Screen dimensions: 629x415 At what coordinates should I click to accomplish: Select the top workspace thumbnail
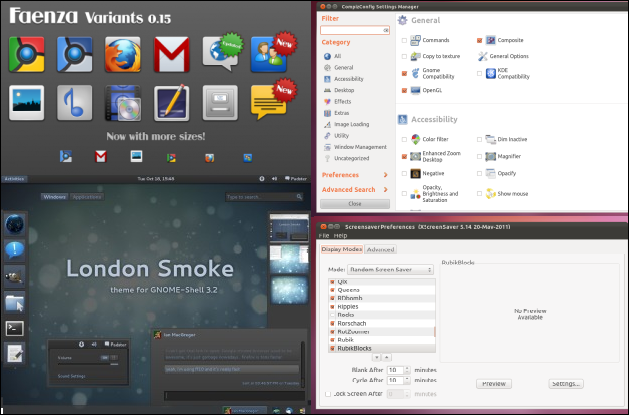[x=288, y=228]
